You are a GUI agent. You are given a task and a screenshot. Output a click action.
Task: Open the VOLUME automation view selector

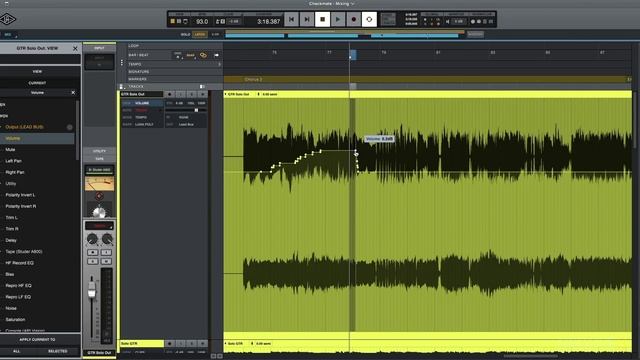142,103
